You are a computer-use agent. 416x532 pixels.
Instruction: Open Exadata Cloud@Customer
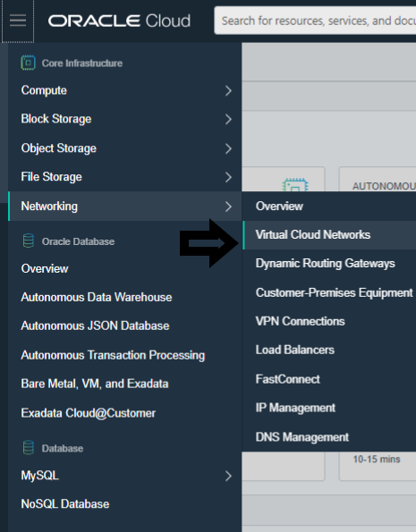pyautogui.click(x=89, y=413)
